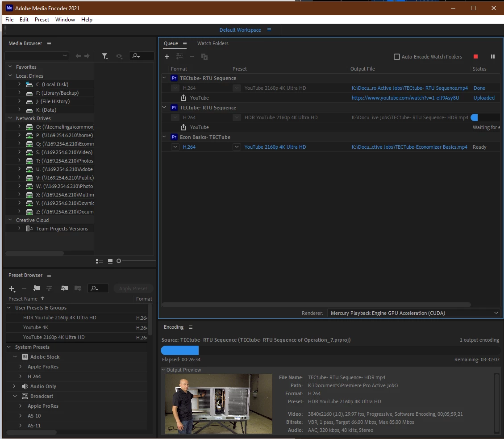Click the Export presets icon
This screenshot has height=439, width=504.
click(x=78, y=288)
